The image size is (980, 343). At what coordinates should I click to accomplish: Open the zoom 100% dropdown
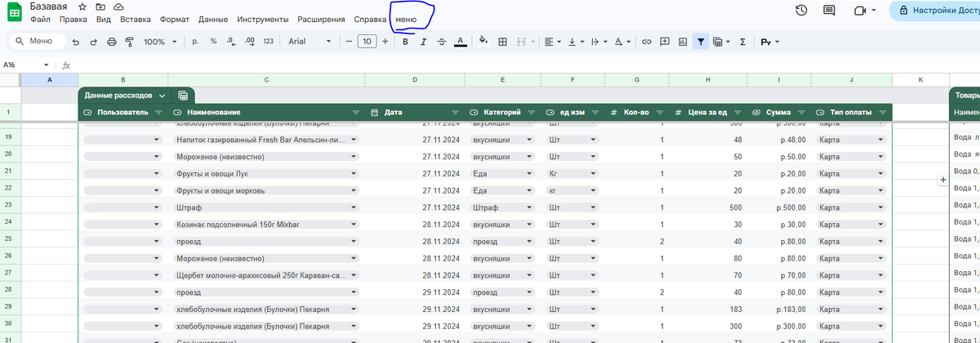click(159, 42)
